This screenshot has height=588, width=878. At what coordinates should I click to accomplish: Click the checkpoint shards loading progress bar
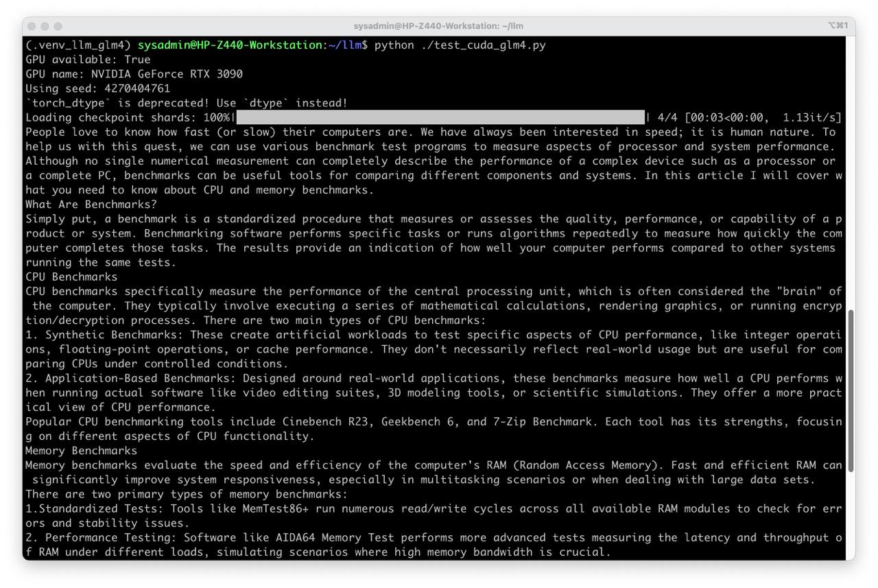tap(440, 117)
